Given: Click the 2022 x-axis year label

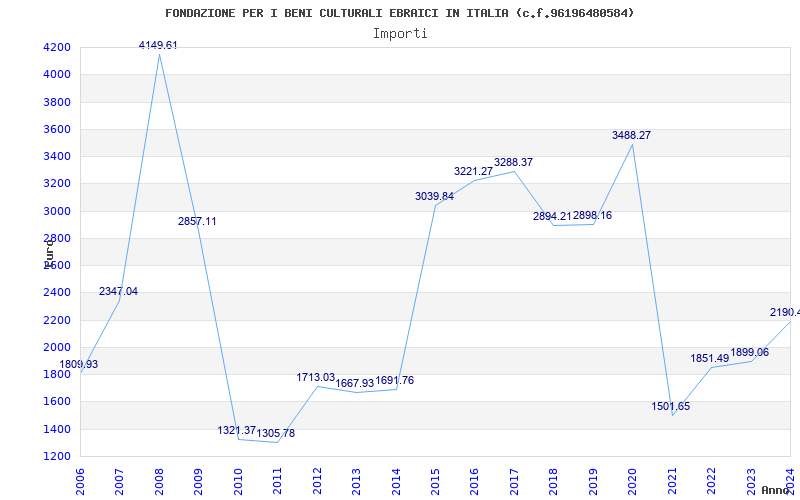Looking at the screenshot, I should (x=711, y=481).
